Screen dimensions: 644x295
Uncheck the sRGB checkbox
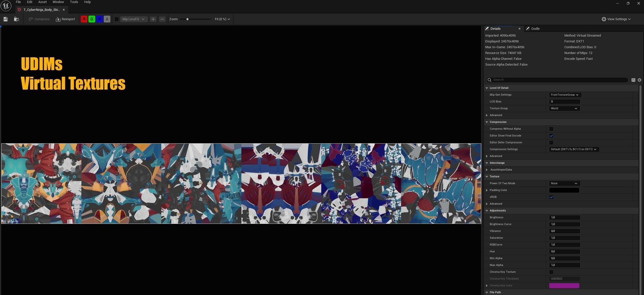coord(551,197)
